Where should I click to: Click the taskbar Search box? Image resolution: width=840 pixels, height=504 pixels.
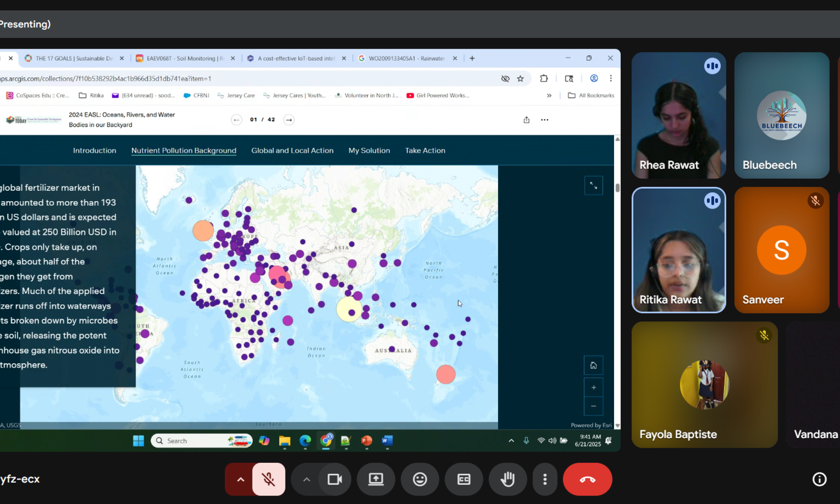pyautogui.click(x=202, y=441)
